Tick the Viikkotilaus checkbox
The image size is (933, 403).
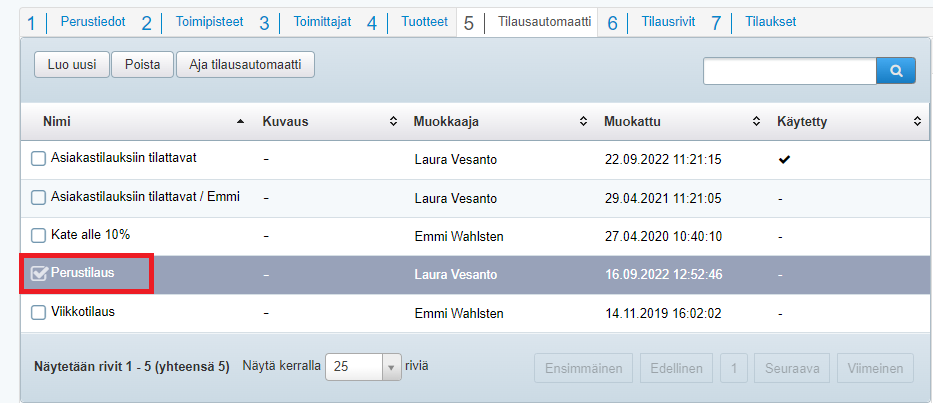point(38,312)
